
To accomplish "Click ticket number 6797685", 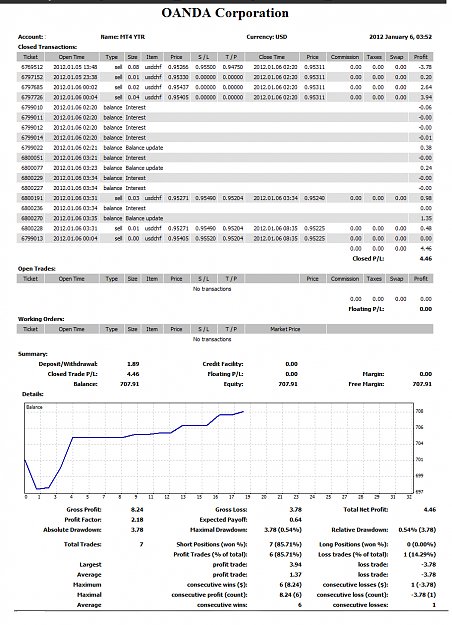I will point(32,87).
